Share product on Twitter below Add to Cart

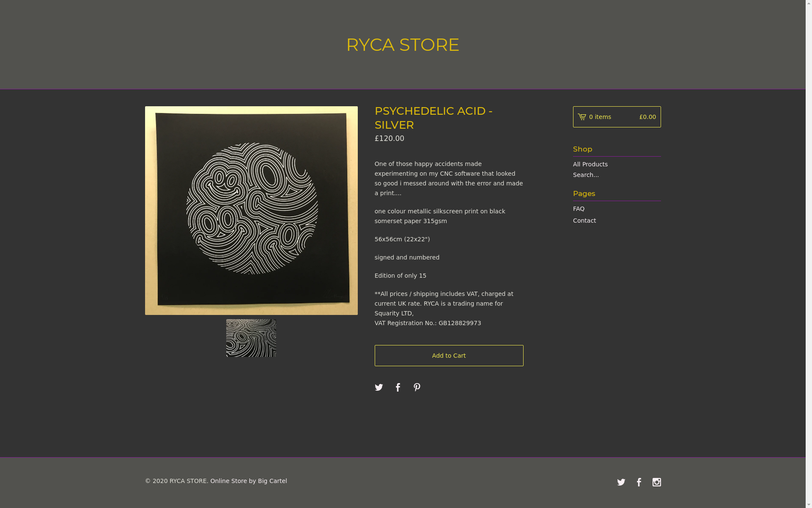pyautogui.click(x=379, y=387)
